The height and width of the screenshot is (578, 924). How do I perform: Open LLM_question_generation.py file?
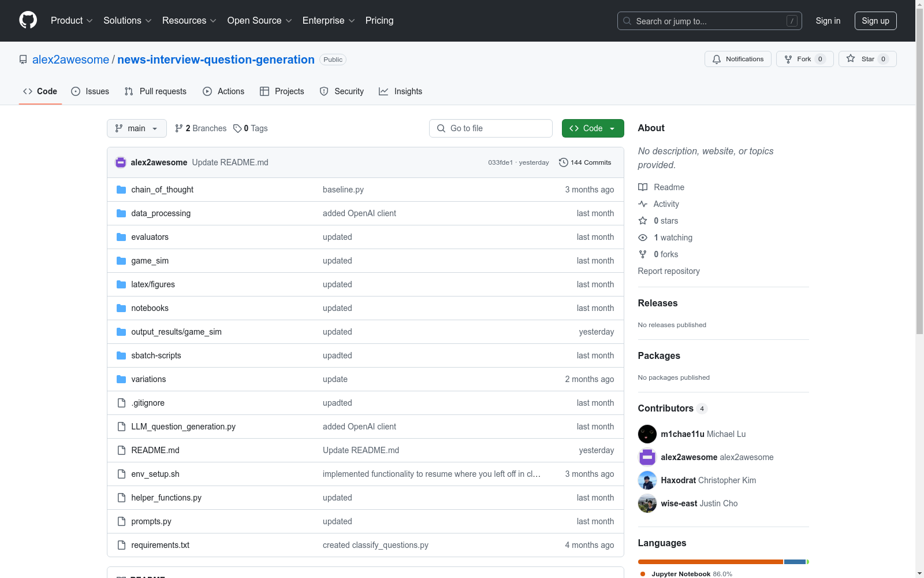[183, 427]
